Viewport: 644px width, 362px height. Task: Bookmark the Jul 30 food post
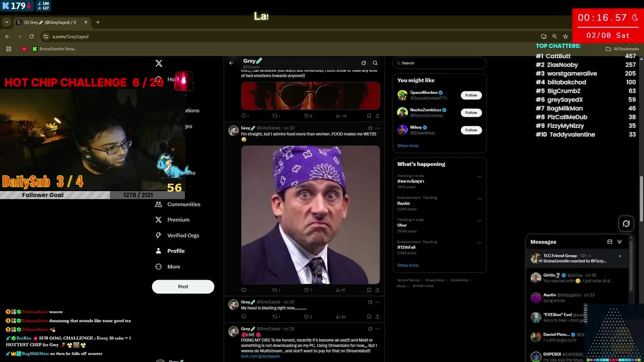tap(369, 290)
